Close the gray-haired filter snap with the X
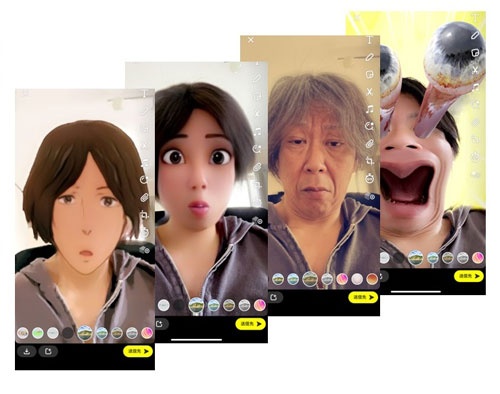 point(251,40)
